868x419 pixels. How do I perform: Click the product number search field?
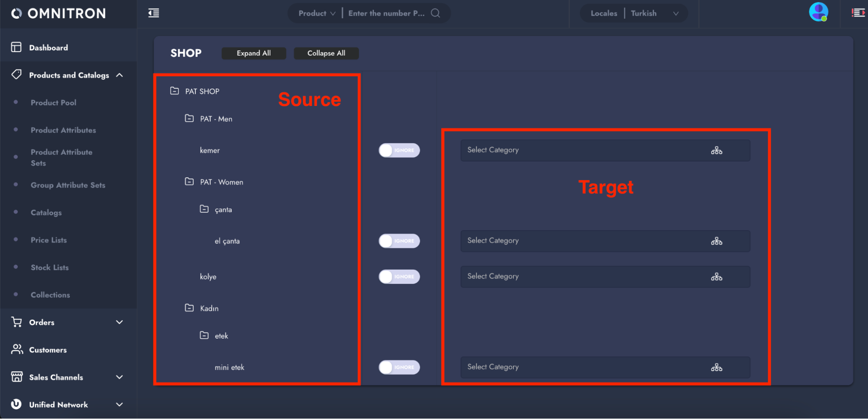click(x=386, y=13)
